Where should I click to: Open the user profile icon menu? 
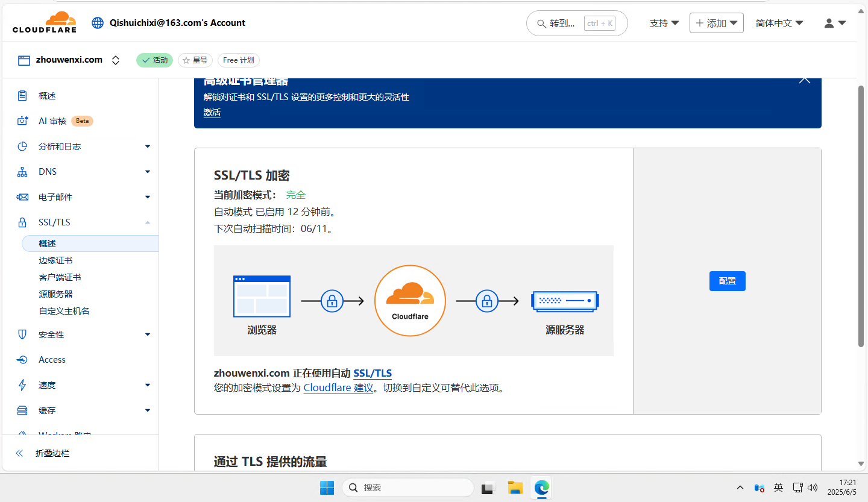pyautogui.click(x=835, y=23)
